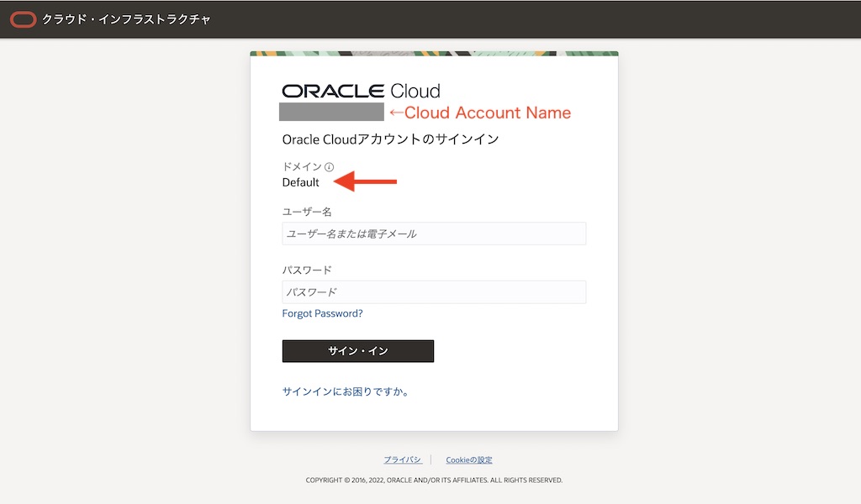Viewport: 861px width, 504px height.
Task: Open the サインインにお困りですか。 help link
Action: coord(346,391)
